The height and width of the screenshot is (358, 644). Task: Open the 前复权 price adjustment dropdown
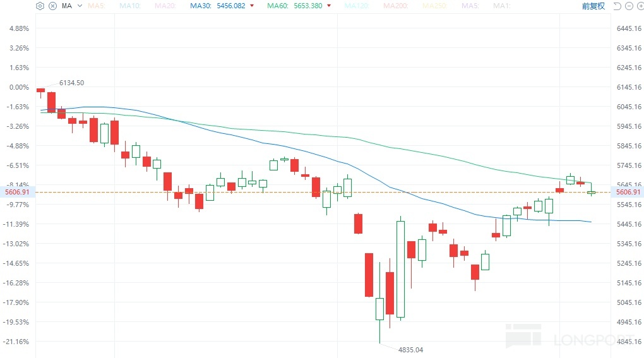click(593, 6)
